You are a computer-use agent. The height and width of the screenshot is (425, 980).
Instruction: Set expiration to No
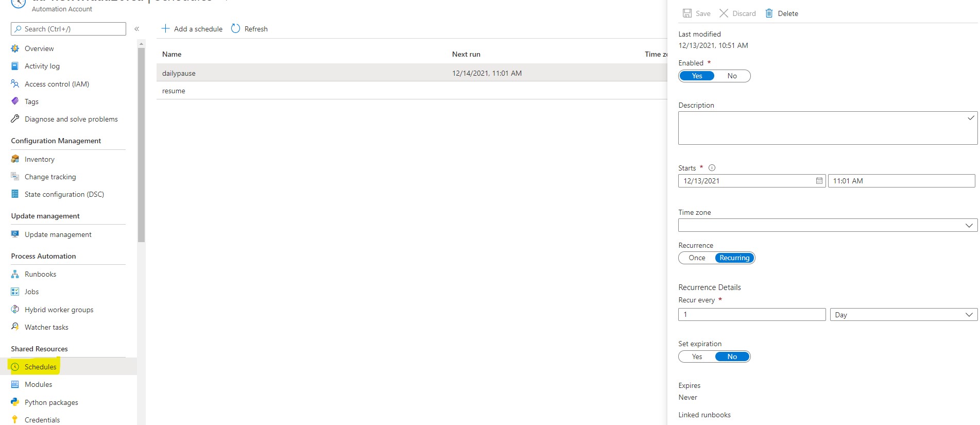(732, 356)
